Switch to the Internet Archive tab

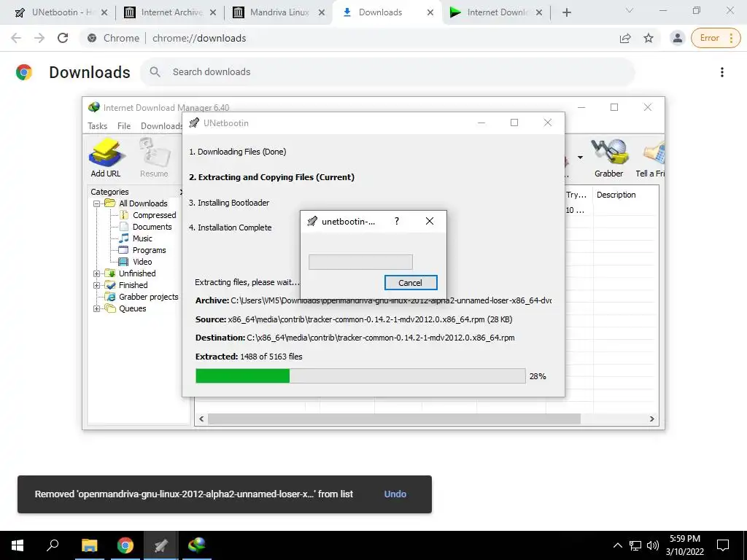click(170, 12)
